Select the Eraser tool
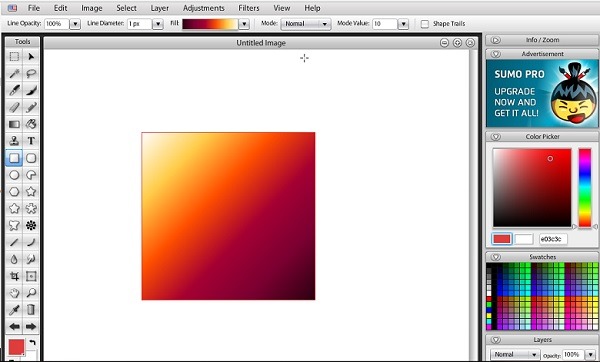This screenshot has width=600, height=362. [14, 107]
